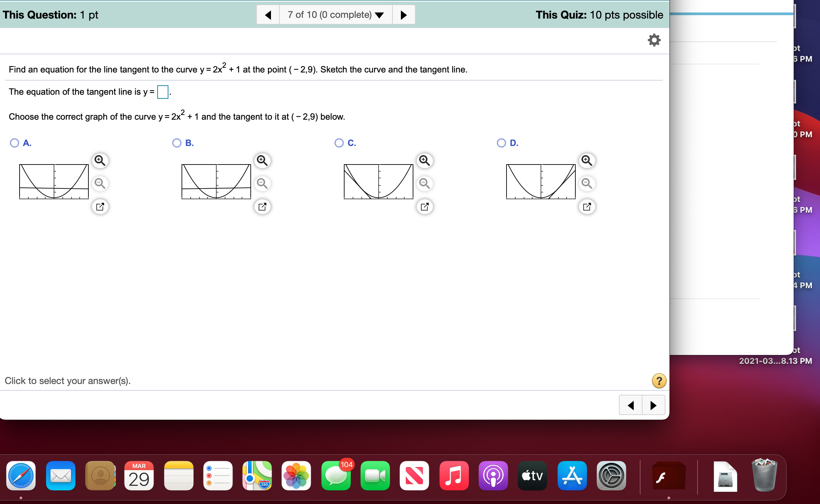Open graph A in external view
The width and height of the screenshot is (820, 504).
pos(100,207)
